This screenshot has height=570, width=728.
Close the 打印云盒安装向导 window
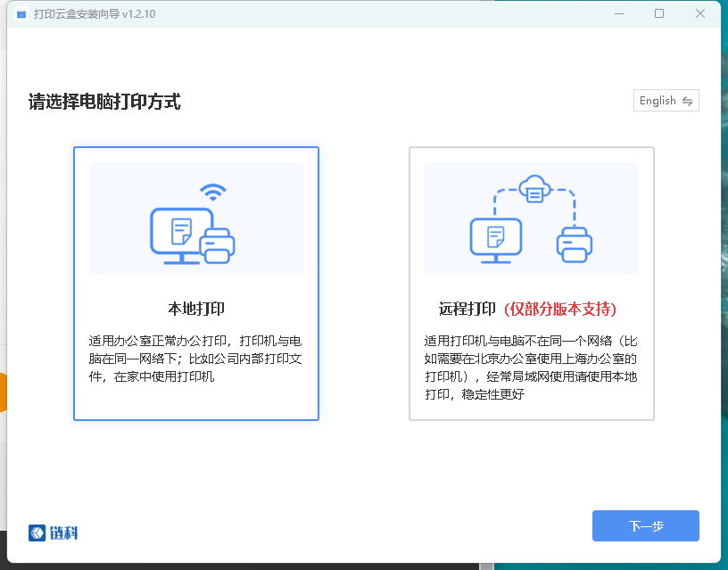click(700, 13)
